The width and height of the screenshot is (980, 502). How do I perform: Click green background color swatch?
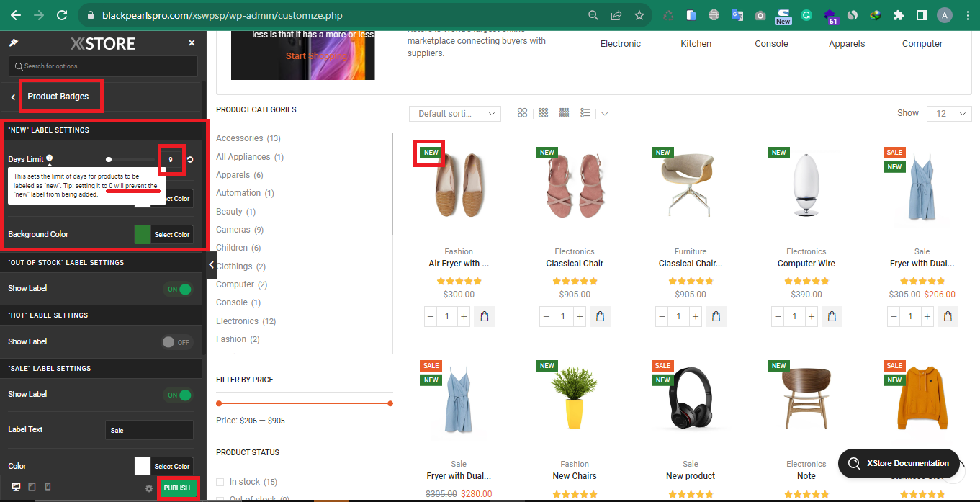[143, 235]
